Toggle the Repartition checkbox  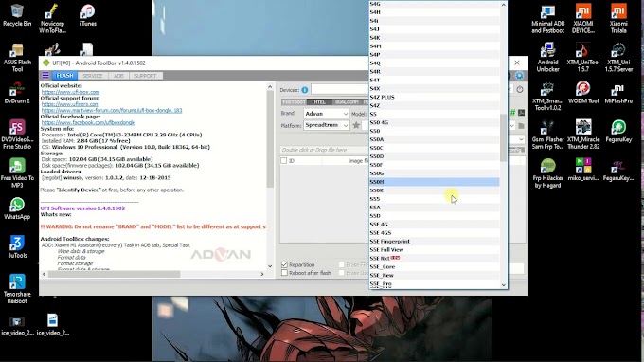pyautogui.click(x=284, y=264)
